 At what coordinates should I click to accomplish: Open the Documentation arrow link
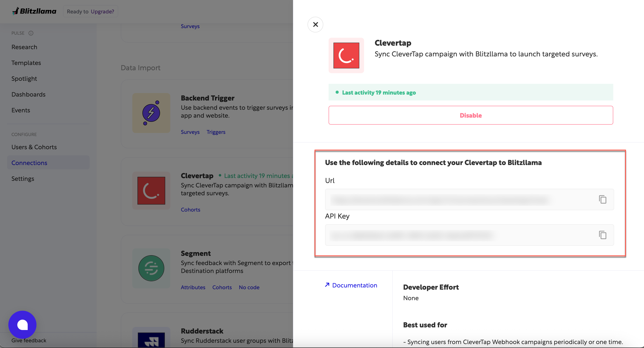351,285
